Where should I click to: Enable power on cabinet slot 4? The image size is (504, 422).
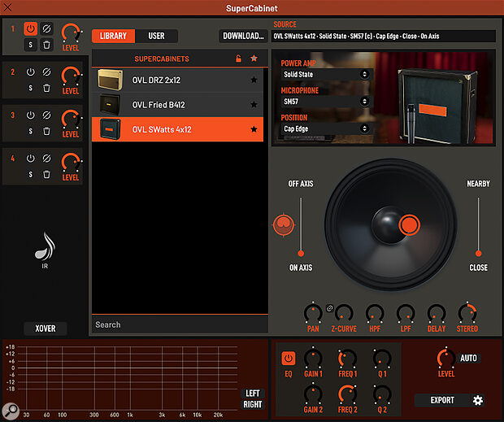(30, 159)
